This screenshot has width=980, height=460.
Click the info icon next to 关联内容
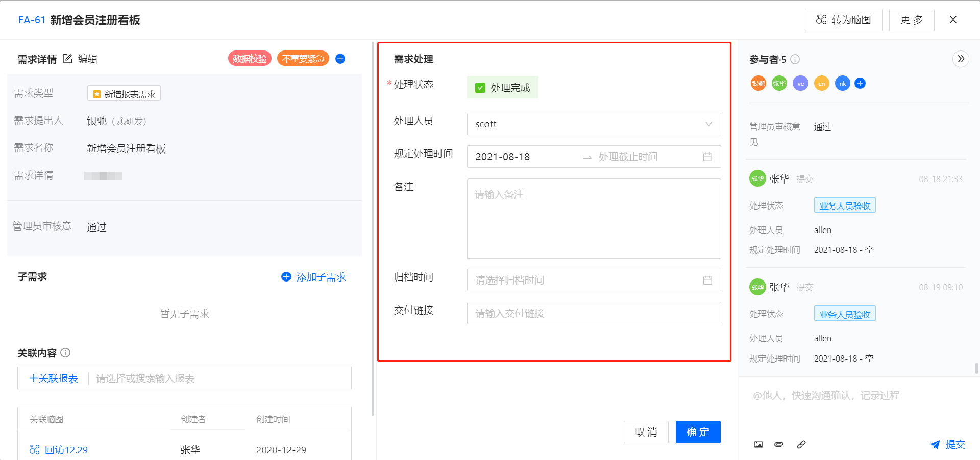point(65,352)
